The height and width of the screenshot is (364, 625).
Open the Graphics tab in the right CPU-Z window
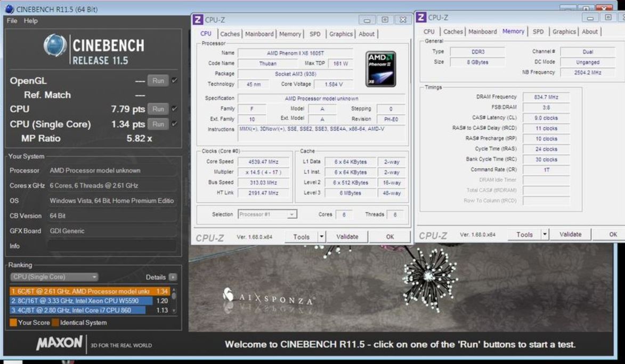click(564, 31)
